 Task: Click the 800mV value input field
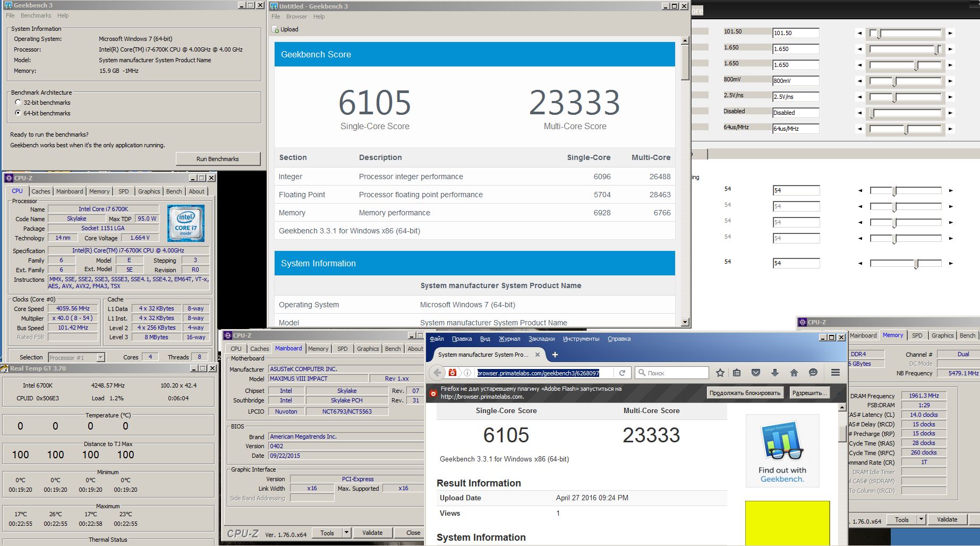coord(796,81)
